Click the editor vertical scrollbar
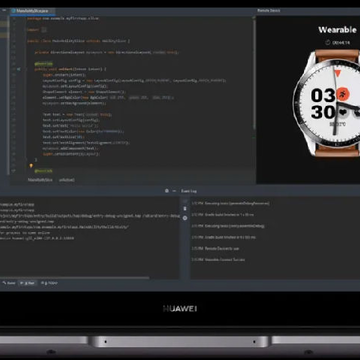This screenshot has width=360, height=360. tap(255, 75)
